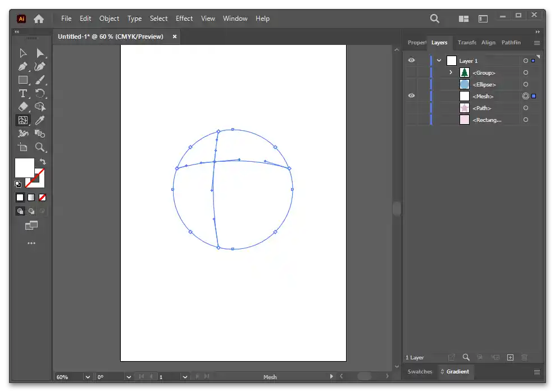This screenshot has height=392, width=555.
Task: Select the Path row in Layers
Action: point(482,108)
